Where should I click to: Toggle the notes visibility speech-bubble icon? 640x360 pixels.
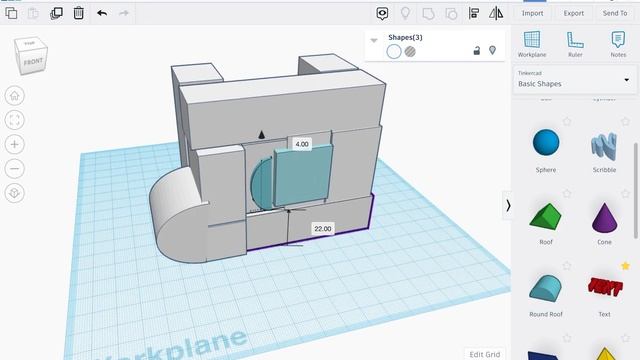(382, 13)
